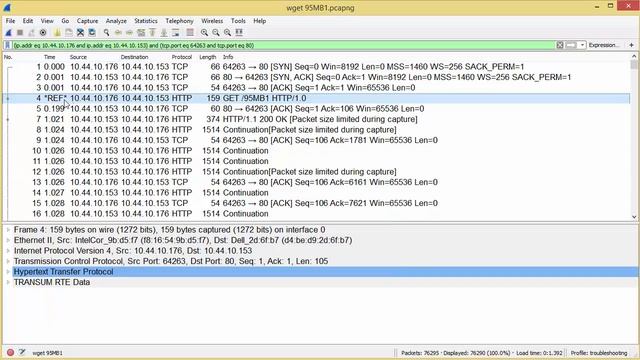This screenshot has height=360, width=640.
Task: Sort by the Length column header
Action: click(x=208, y=57)
